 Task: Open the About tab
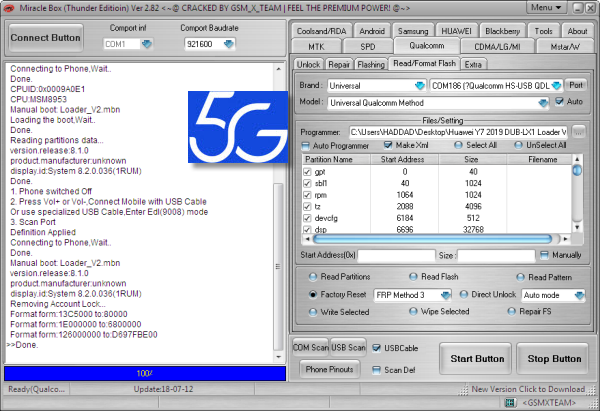(577, 31)
